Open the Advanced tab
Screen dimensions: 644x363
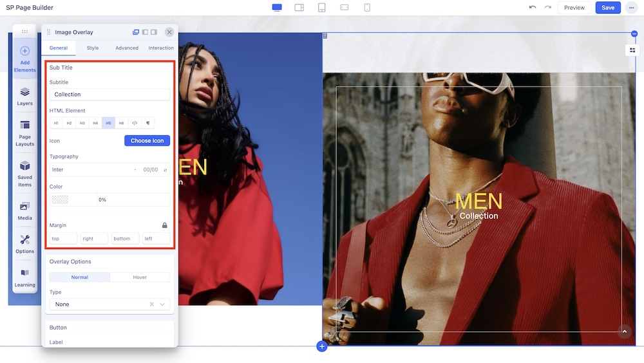127,48
